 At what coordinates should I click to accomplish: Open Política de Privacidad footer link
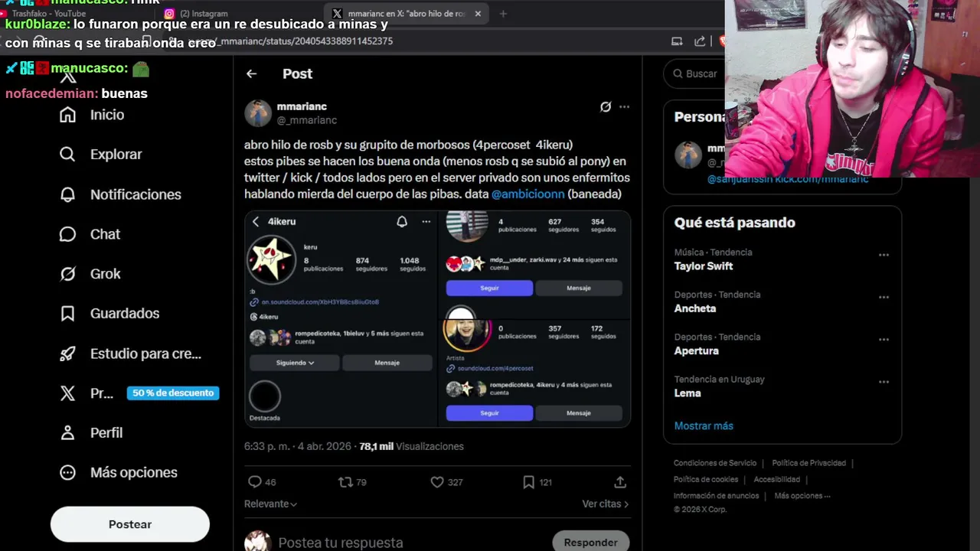pos(808,463)
